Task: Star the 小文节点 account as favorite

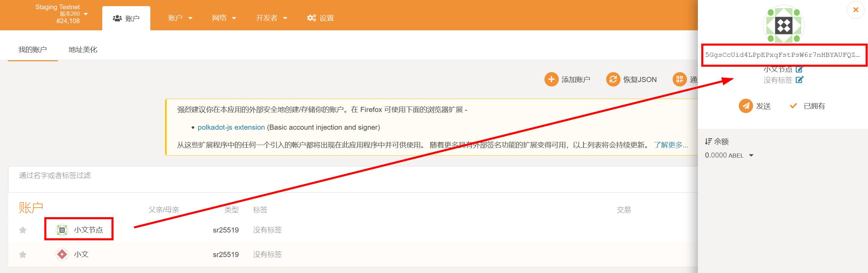Action: pyautogui.click(x=23, y=230)
